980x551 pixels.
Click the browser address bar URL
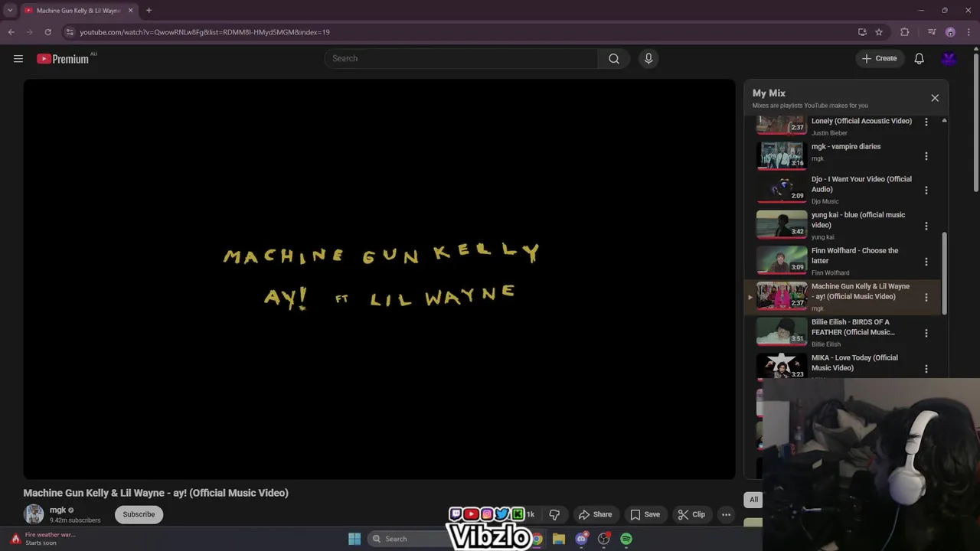(x=205, y=32)
